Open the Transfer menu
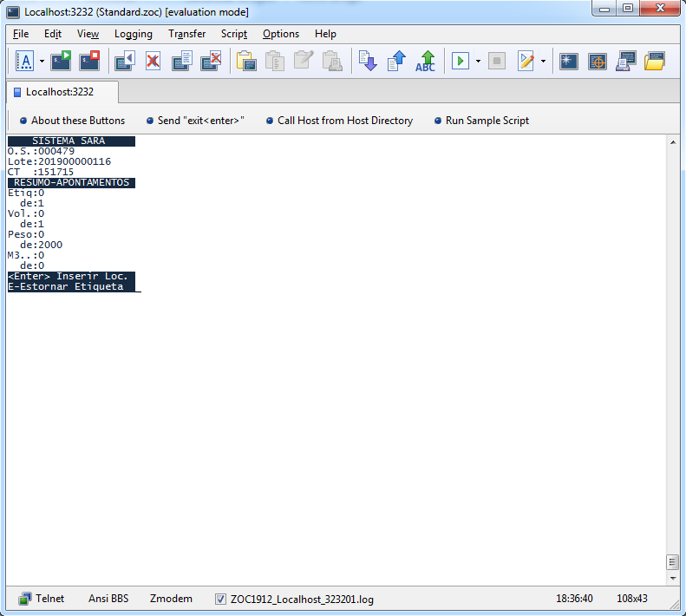This screenshot has width=686, height=616. point(186,34)
